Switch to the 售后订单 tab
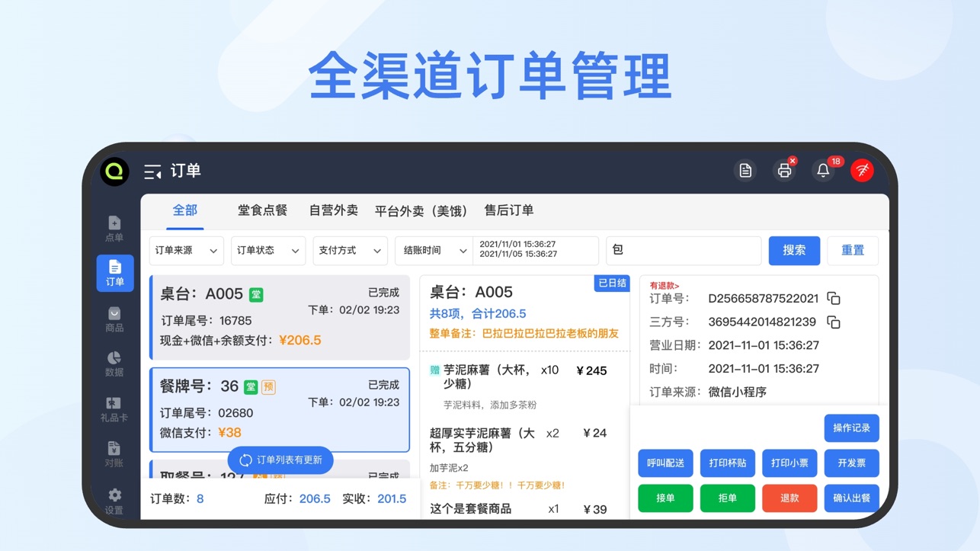The image size is (980, 551). 508,211
